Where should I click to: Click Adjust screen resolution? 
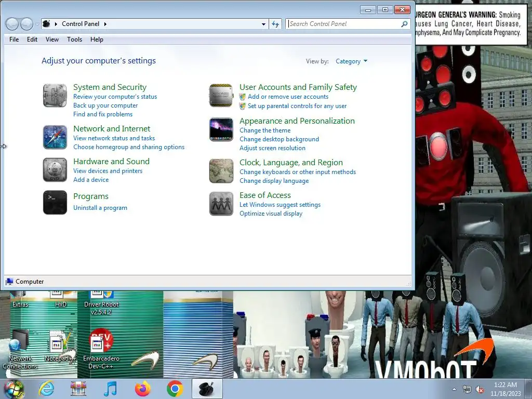(x=272, y=148)
